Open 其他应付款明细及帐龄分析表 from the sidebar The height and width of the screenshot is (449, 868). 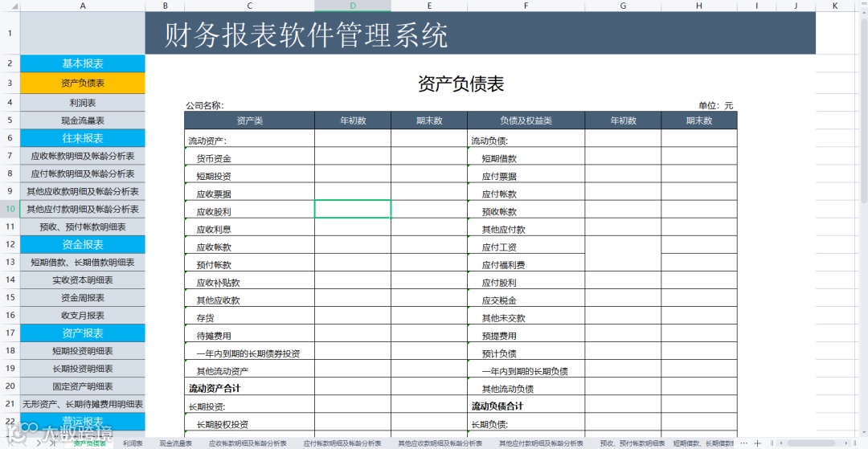83,209
